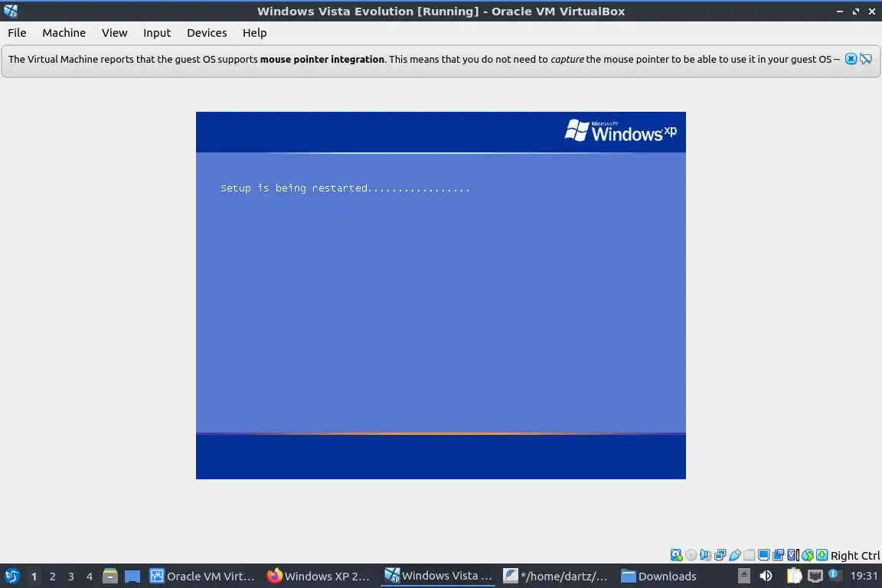Switch to the Firefox Windows XP taskbar item
Screen dimensions: 882x588
[319, 576]
